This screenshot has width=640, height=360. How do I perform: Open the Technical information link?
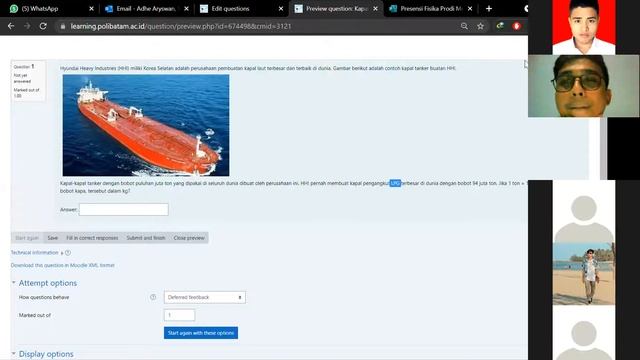pos(35,253)
